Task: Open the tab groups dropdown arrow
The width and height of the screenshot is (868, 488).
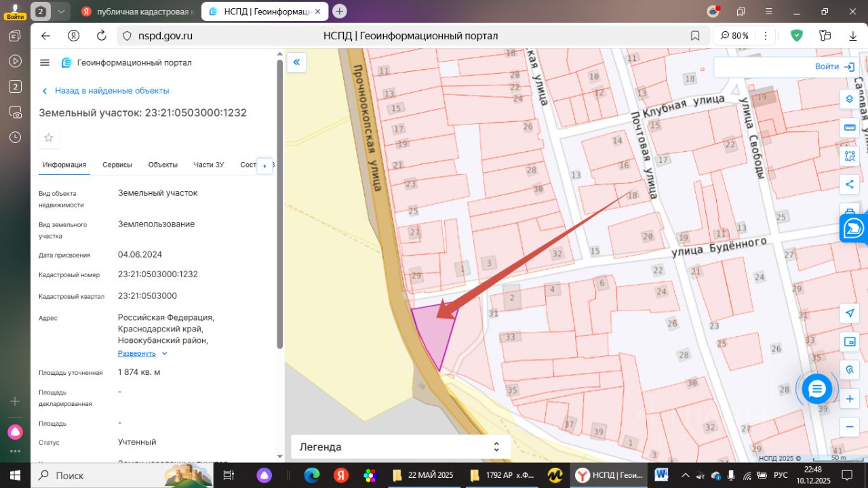Action: (62, 11)
